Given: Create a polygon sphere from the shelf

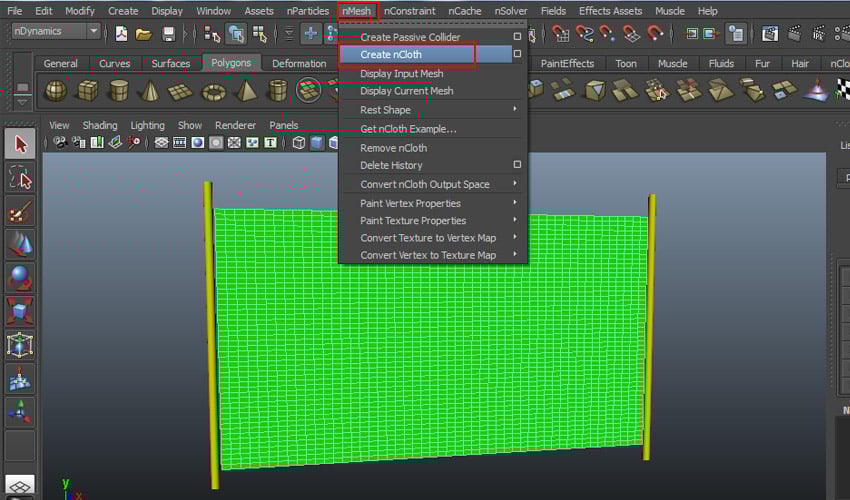Looking at the screenshot, I should tap(56, 91).
